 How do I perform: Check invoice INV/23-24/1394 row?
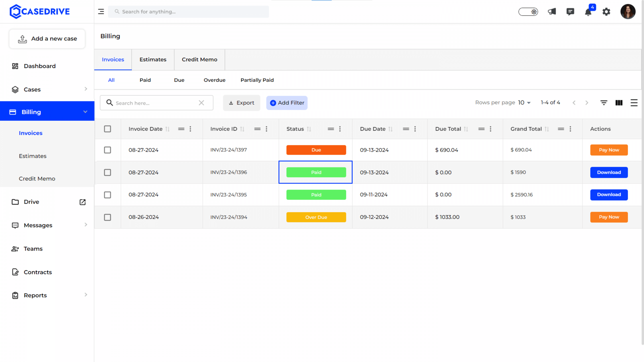(x=108, y=217)
